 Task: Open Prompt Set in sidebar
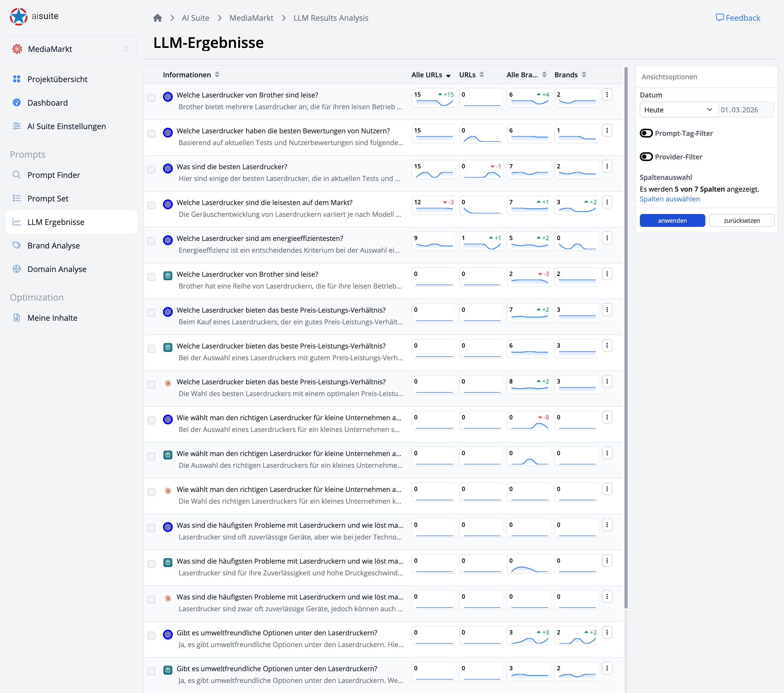coord(48,198)
